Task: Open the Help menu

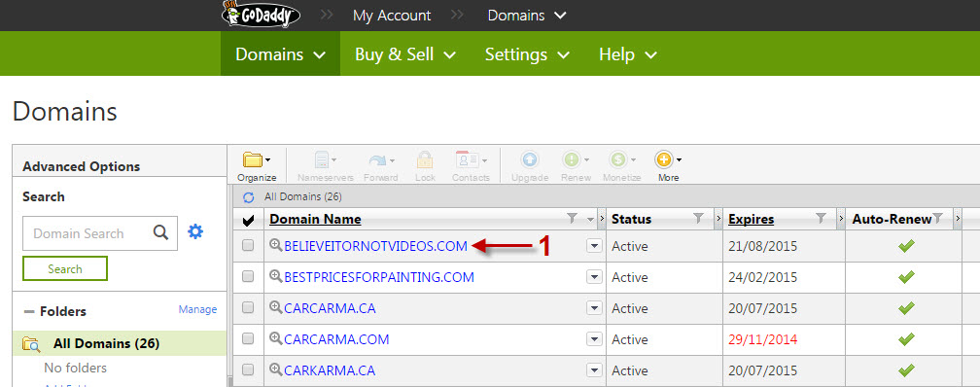Action: [x=627, y=54]
